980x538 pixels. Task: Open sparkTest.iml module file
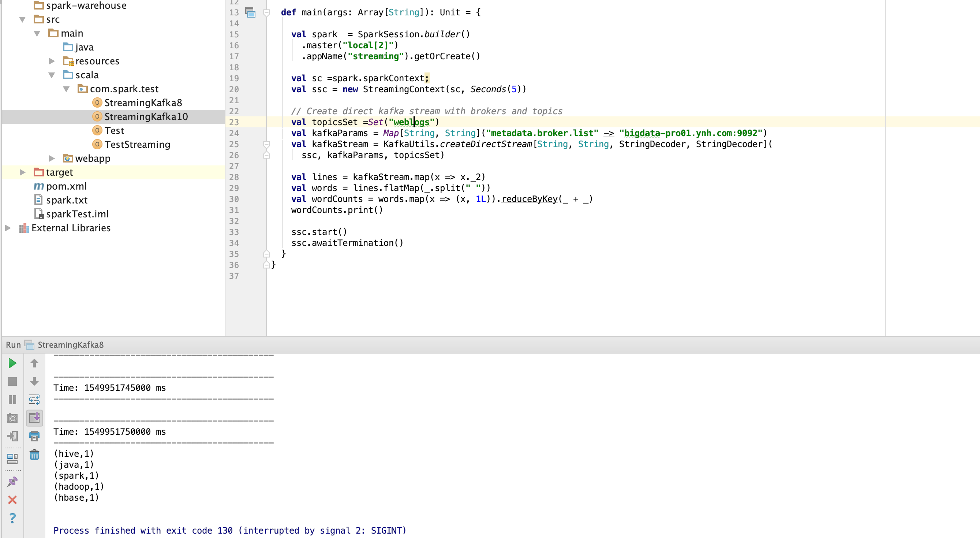71,214
